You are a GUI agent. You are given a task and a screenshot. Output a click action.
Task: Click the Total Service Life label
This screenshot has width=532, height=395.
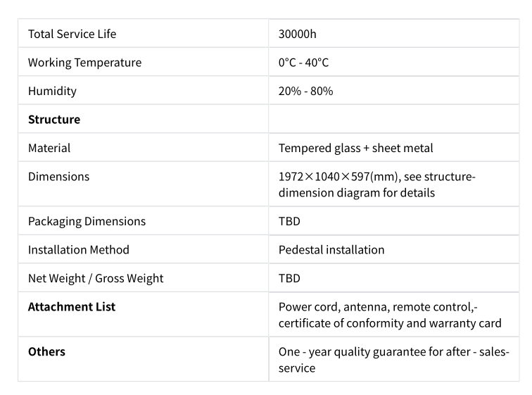click(72, 34)
